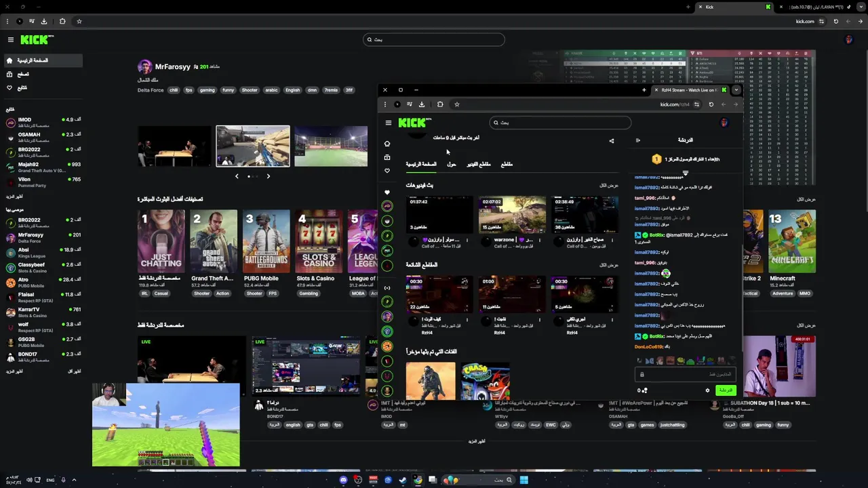Click home icon in front window sidebar
868x488 pixels.
pos(387,144)
